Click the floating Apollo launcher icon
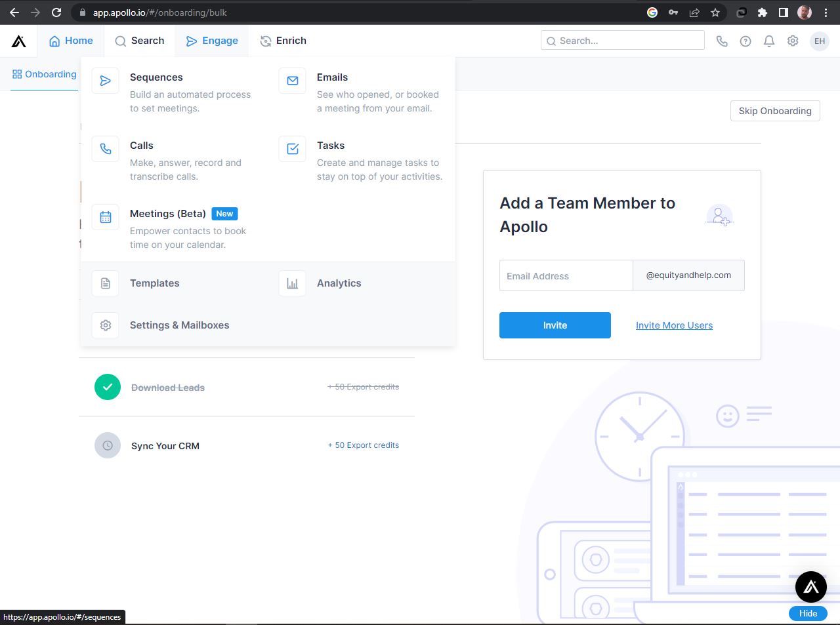The image size is (840, 625). [x=811, y=587]
